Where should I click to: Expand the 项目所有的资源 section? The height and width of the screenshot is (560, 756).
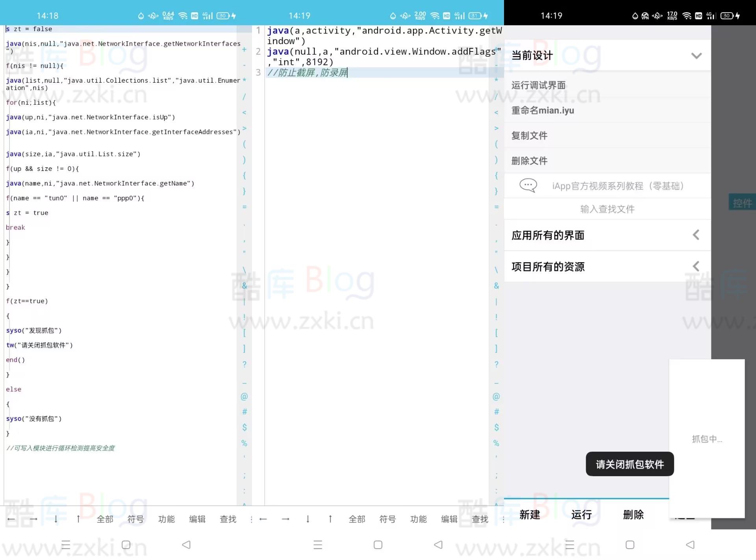tap(696, 266)
